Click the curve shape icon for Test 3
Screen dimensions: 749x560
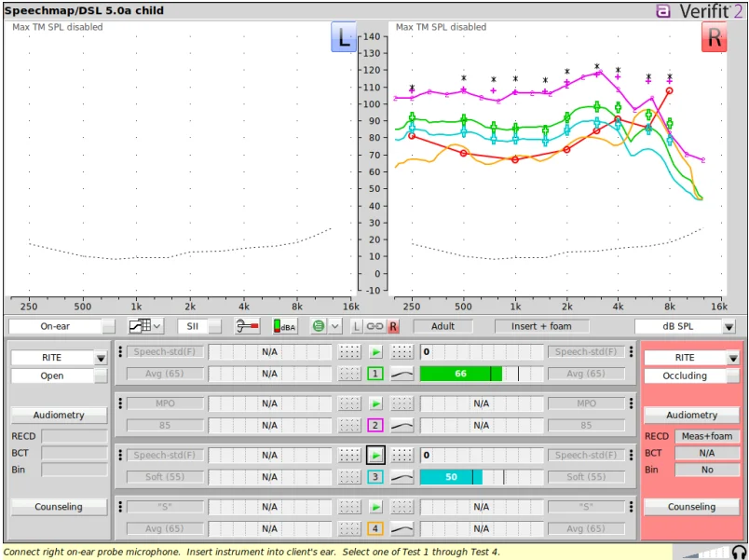402,477
